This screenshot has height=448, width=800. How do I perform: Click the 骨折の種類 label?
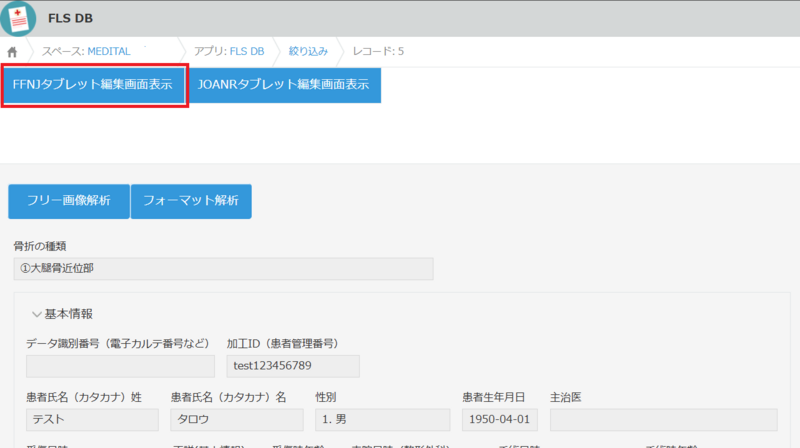click(x=40, y=246)
